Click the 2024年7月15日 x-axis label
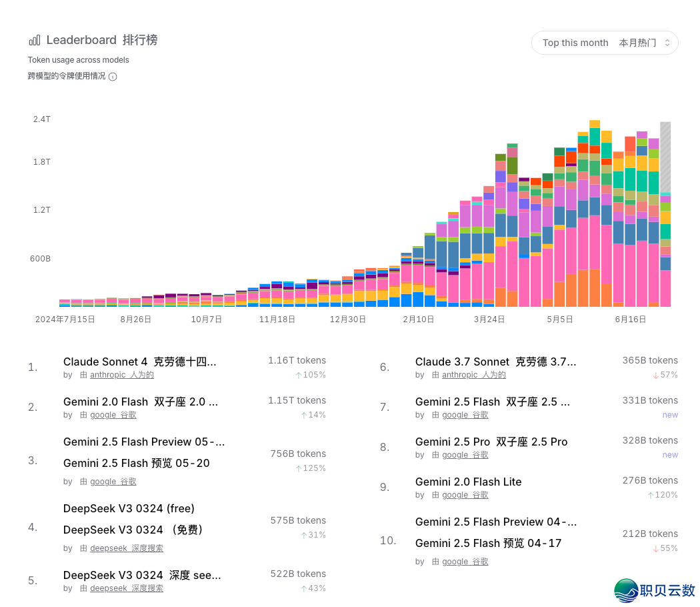700x607 pixels. pyautogui.click(x=65, y=320)
